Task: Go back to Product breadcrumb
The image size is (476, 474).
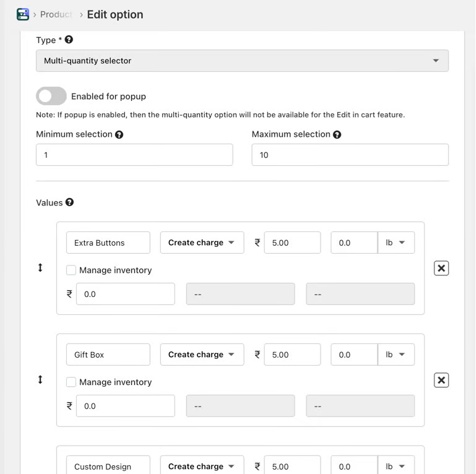Action: click(x=56, y=14)
